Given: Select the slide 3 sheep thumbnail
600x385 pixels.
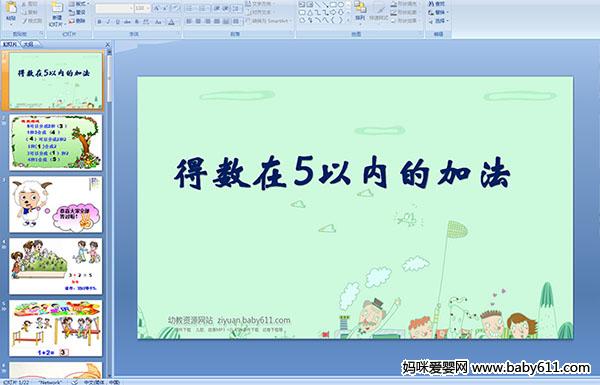Looking at the screenshot, I should click(x=55, y=204).
